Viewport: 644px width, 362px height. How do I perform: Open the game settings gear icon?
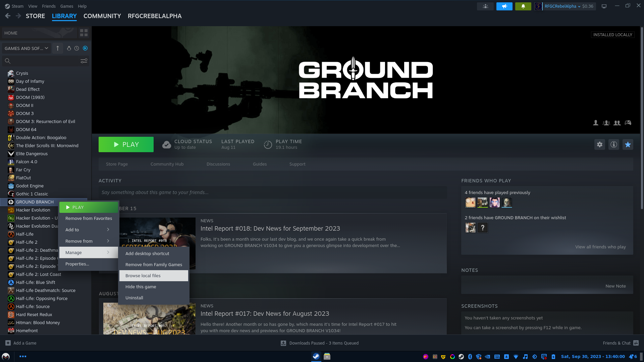[x=599, y=144]
